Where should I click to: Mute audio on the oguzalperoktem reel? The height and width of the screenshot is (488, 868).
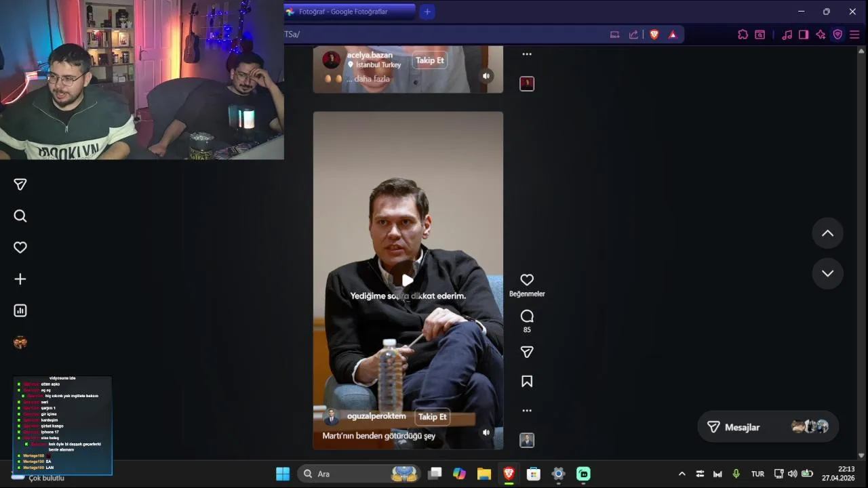click(486, 432)
